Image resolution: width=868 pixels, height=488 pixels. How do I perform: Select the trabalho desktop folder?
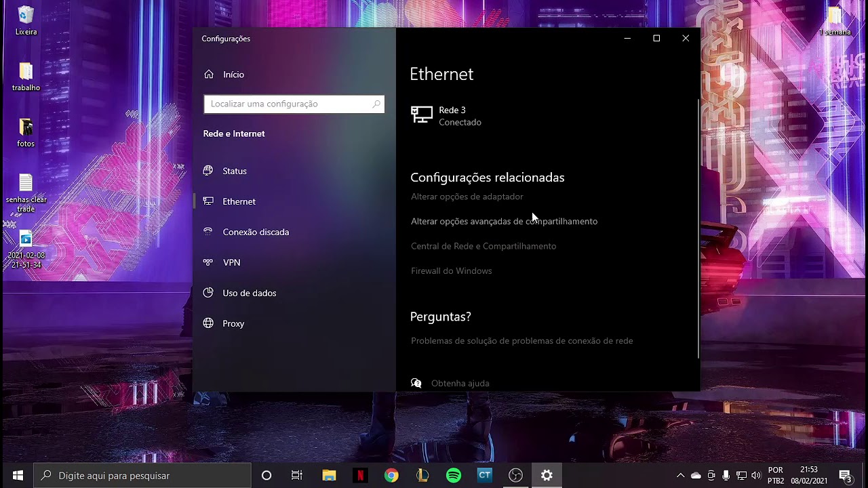26,77
